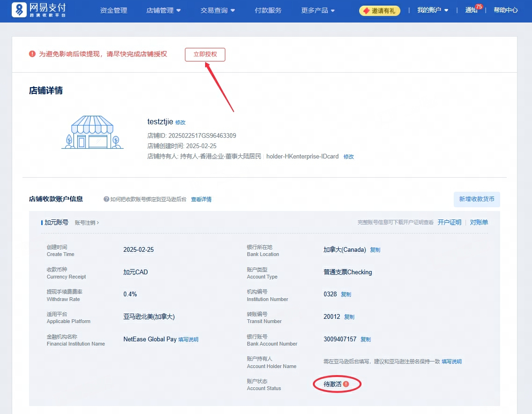Click the red warning icon beside authorization notice

32,54
